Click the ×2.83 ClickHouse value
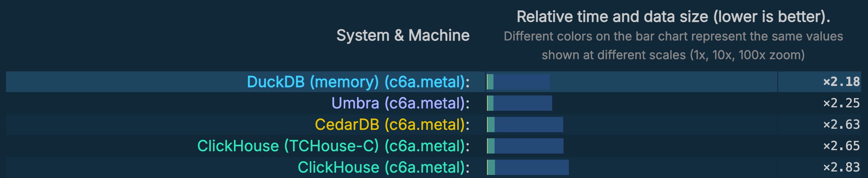 tap(841, 167)
